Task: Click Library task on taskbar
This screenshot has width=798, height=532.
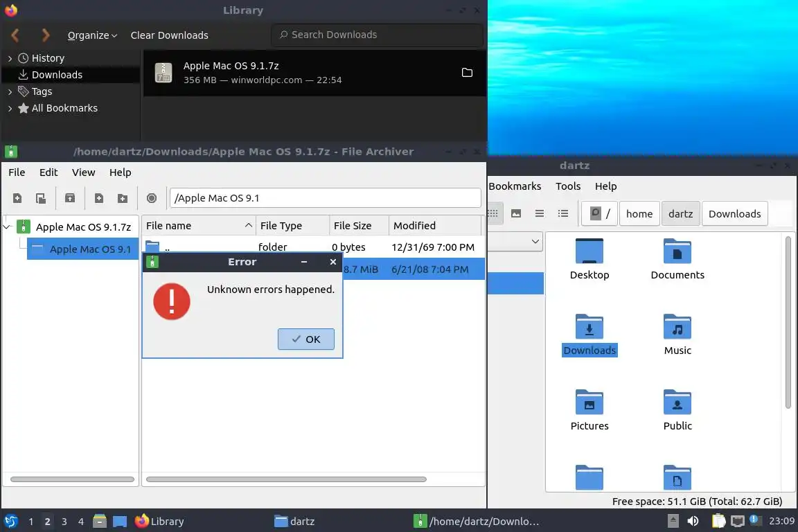Action: pyautogui.click(x=159, y=522)
